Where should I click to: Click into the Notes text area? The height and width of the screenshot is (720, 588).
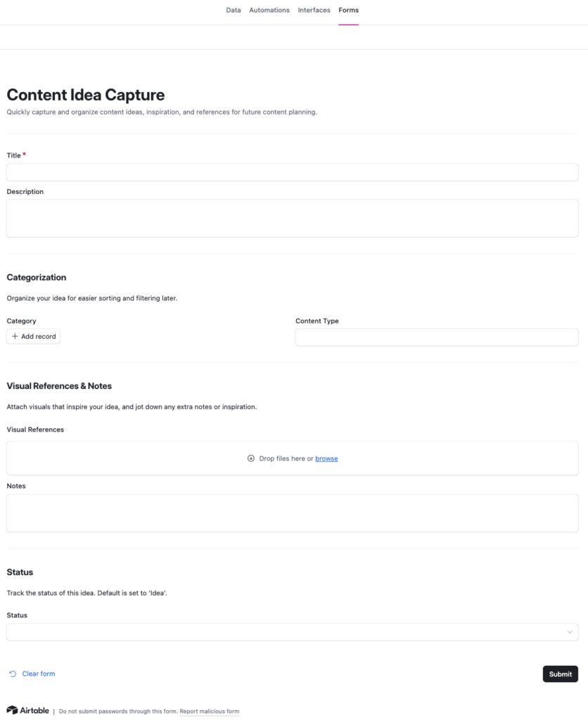(292, 513)
